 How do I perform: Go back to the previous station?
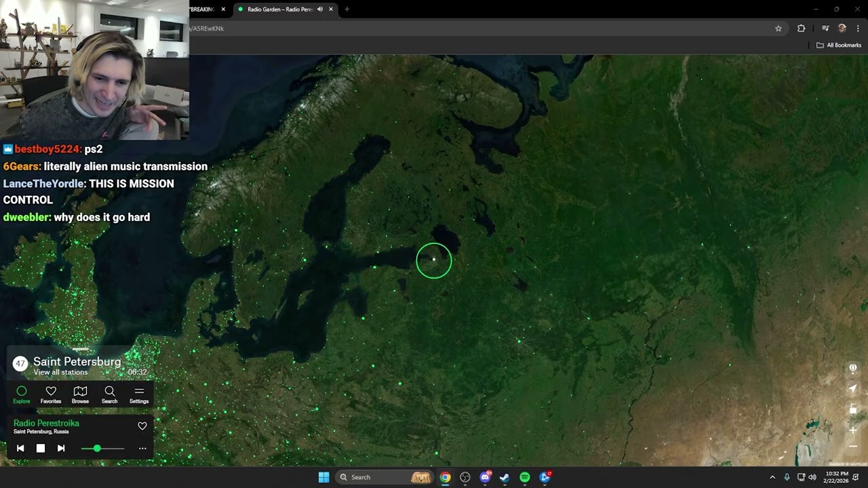click(20, 448)
